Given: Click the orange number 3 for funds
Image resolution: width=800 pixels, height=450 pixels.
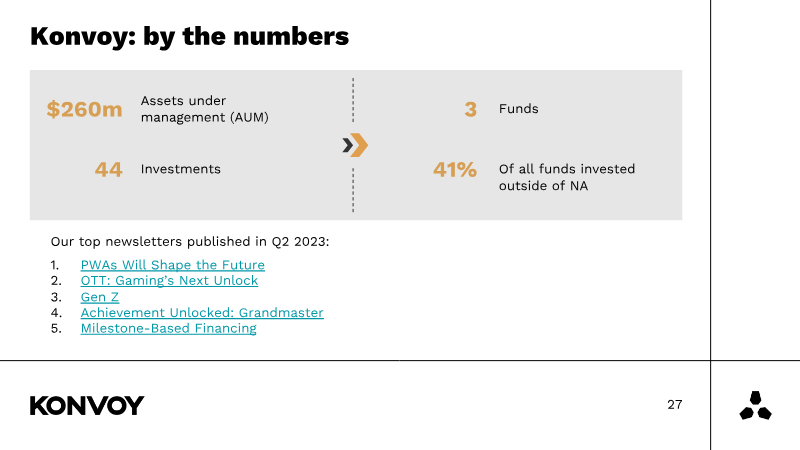Looking at the screenshot, I should (470, 109).
